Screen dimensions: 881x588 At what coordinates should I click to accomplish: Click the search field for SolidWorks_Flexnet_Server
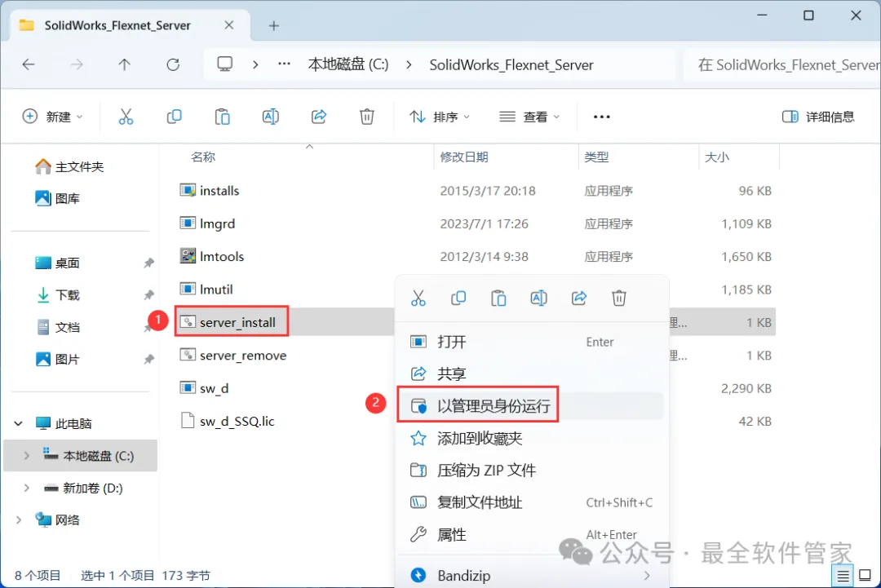(x=781, y=64)
